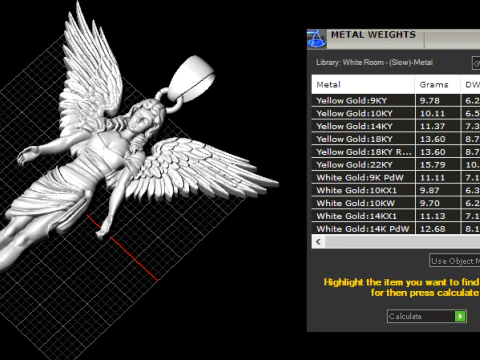The image size is (480, 360).
Task: Select the Yellow Gold:18KY row
Action: (x=396, y=139)
